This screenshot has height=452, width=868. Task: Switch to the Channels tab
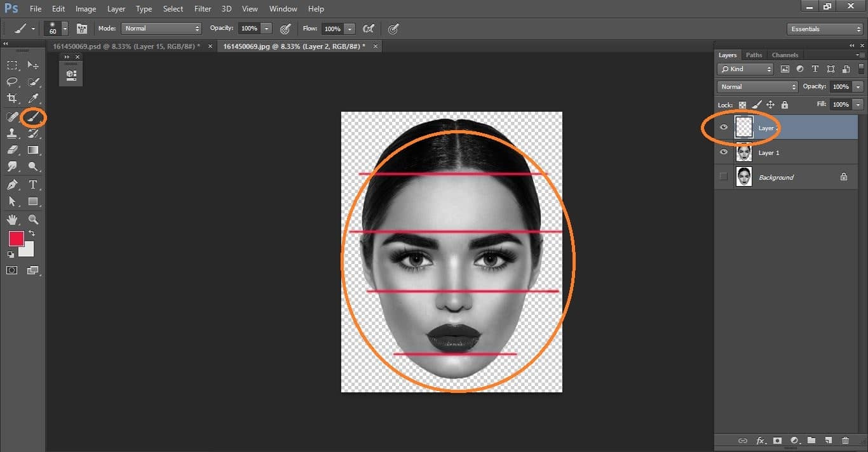[785, 55]
